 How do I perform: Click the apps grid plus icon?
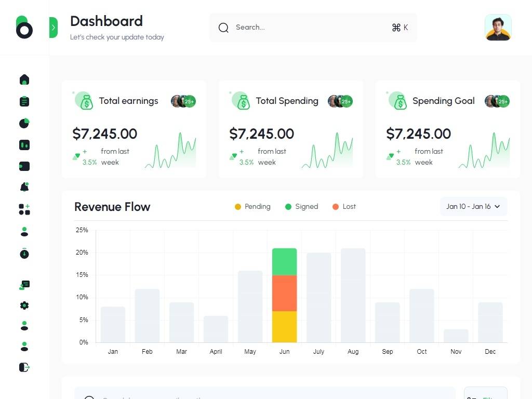tap(24, 209)
